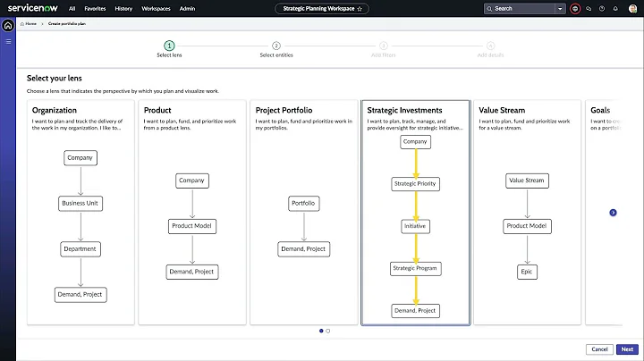Open the Favorites menu
The height and width of the screenshot is (361, 644).
95,8
